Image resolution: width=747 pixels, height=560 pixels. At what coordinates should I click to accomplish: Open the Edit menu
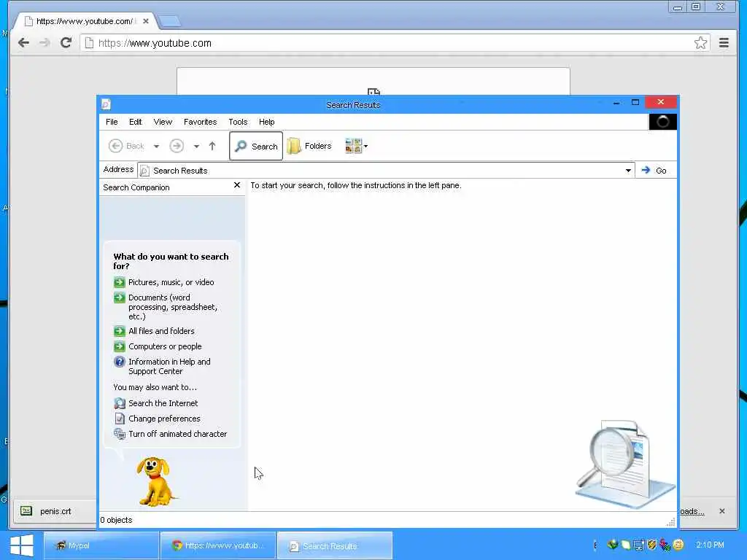135,122
